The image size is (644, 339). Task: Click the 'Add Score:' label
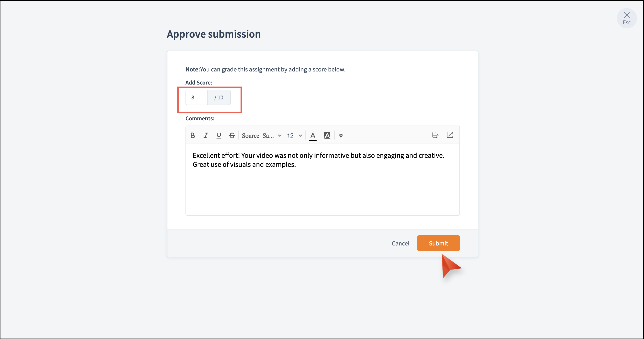coord(199,82)
